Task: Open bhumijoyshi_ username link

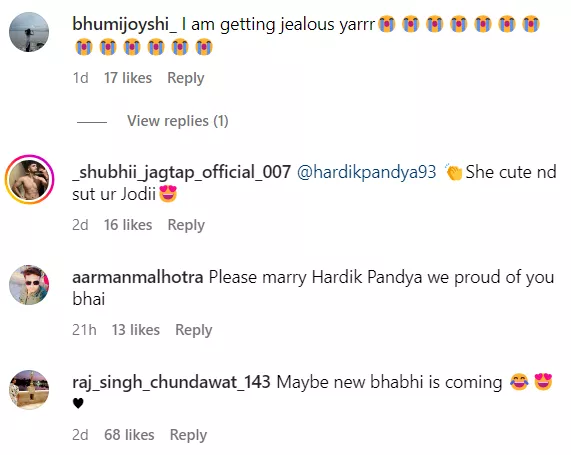Action: click(125, 25)
